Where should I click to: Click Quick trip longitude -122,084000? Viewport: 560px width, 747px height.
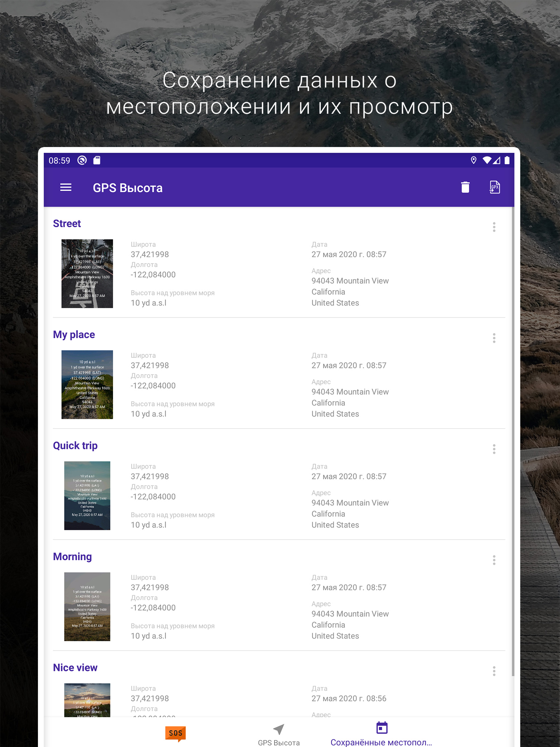pyautogui.click(x=153, y=497)
